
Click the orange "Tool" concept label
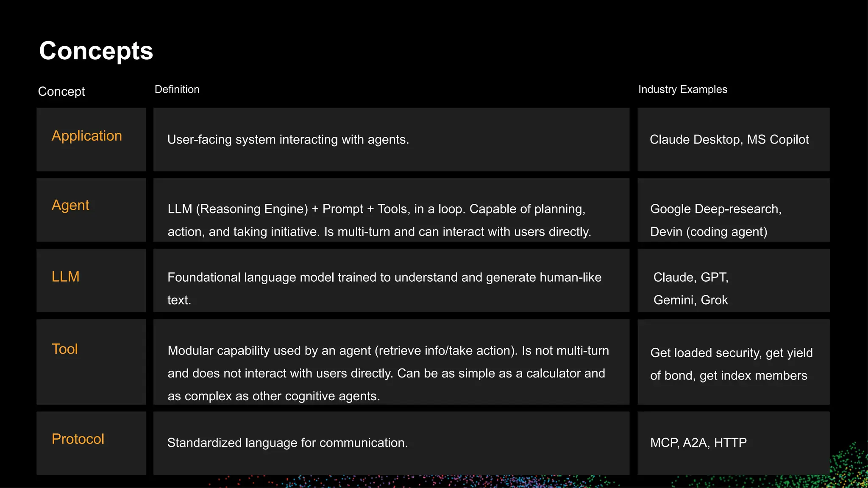coord(64,349)
